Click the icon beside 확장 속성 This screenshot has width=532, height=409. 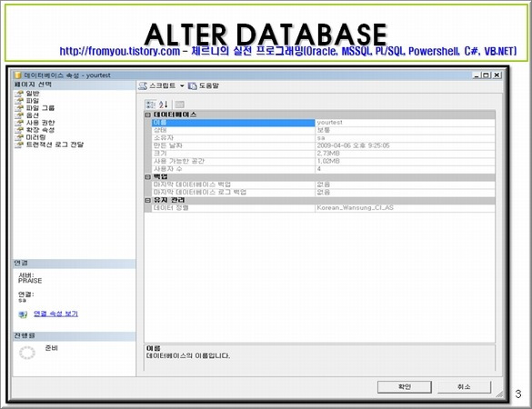(x=19, y=130)
